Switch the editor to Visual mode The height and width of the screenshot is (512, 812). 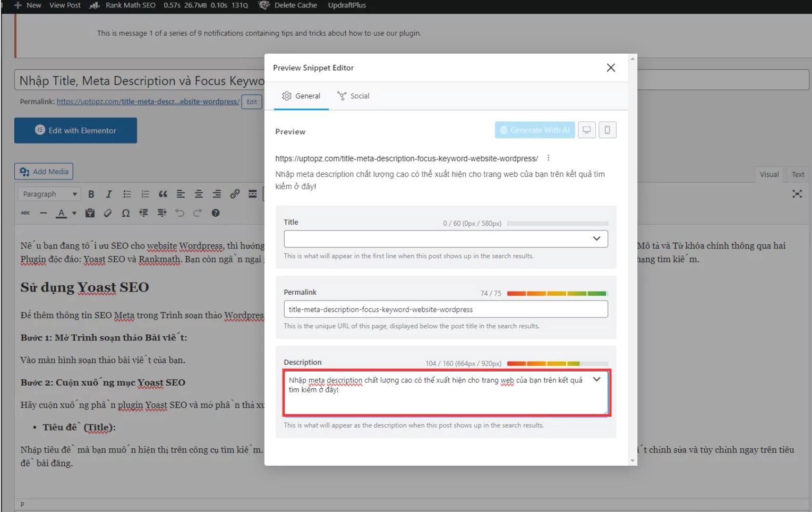pos(769,174)
